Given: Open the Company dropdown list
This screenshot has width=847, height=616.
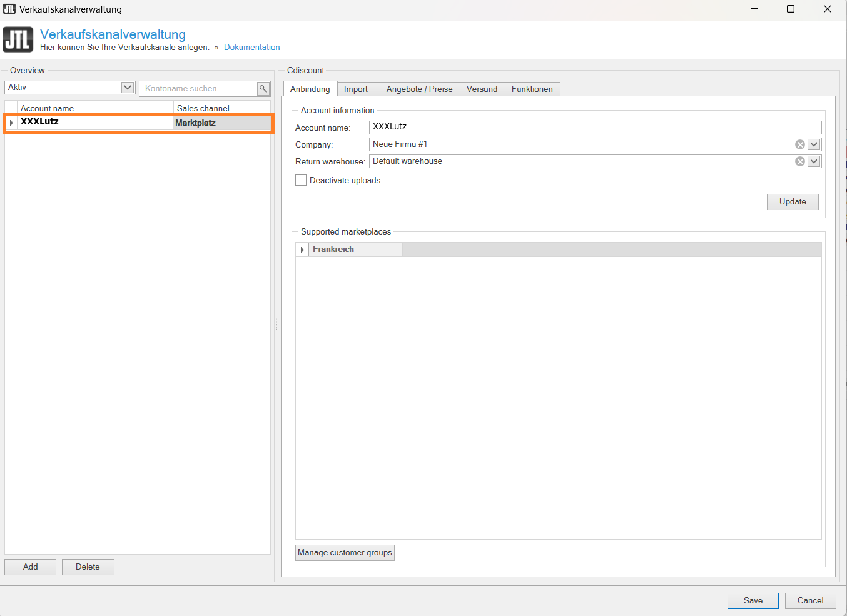Looking at the screenshot, I should click(814, 144).
